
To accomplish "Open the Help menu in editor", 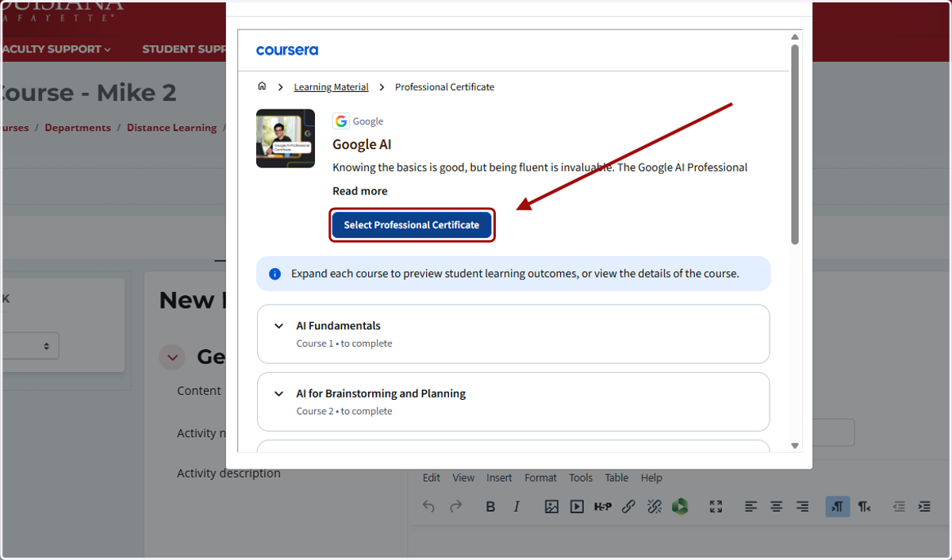I will (x=651, y=478).
